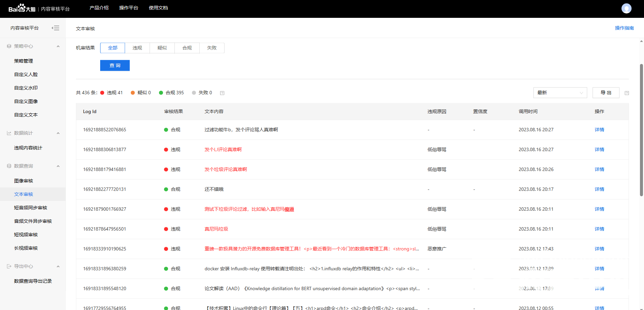Screen dimensions: 644x310
Task: Select the 违规 filter option
Action: pyautogui.click(x=137, y=48)
